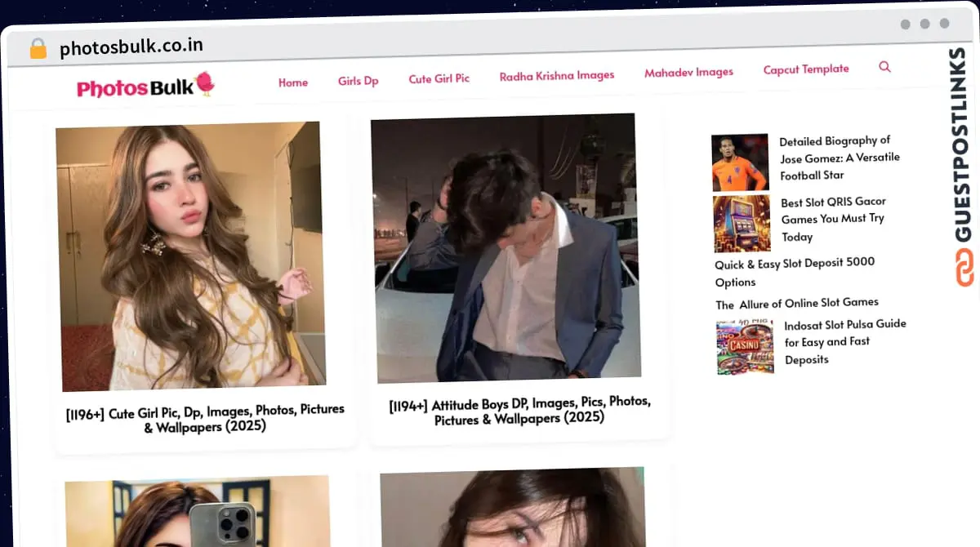Image resolution: width=980 pixels, height=547 pixels.
Task: Click the PhotosBulk logo
Action: [x=145, y=86]
